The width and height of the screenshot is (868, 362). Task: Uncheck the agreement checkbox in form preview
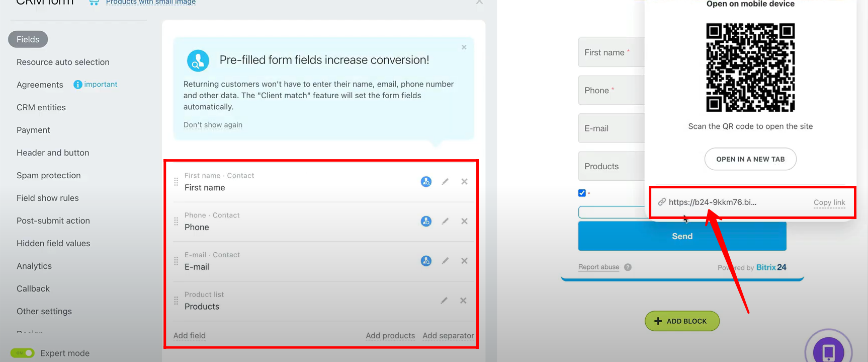click(x=582, y=193)
